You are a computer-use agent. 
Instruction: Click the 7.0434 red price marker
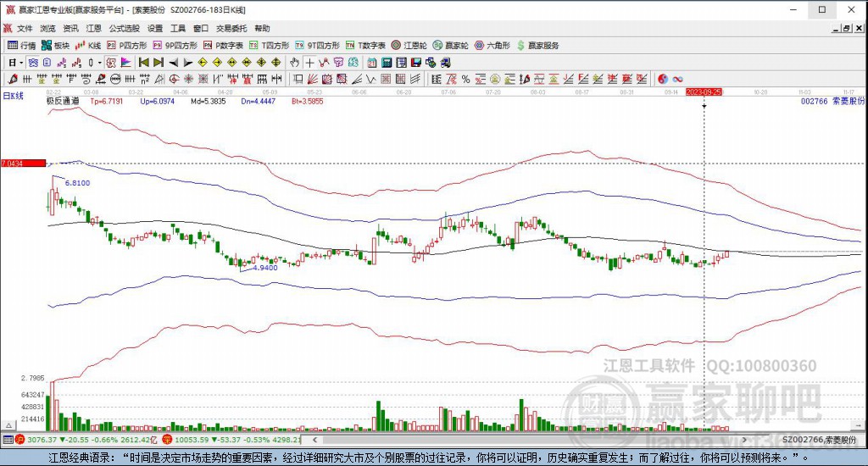click(23, 164)
